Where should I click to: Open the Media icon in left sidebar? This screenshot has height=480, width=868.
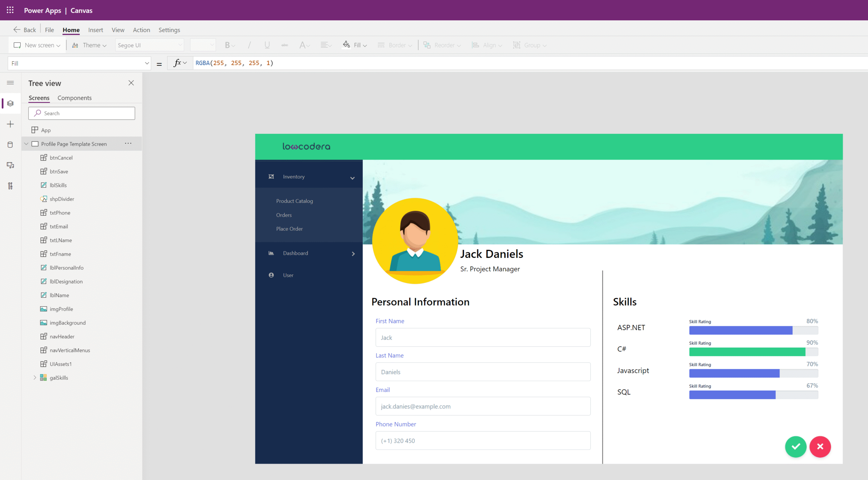(10, 165)
